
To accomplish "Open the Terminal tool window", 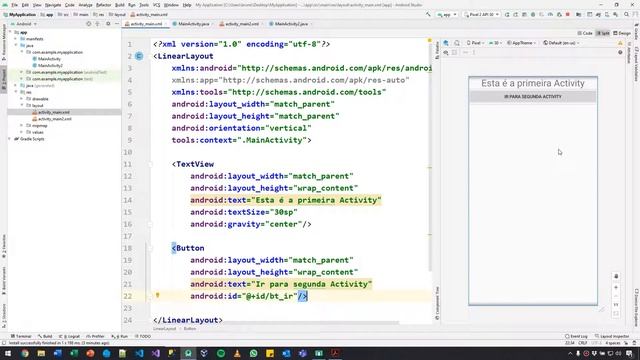I will (x=21, y=336).
